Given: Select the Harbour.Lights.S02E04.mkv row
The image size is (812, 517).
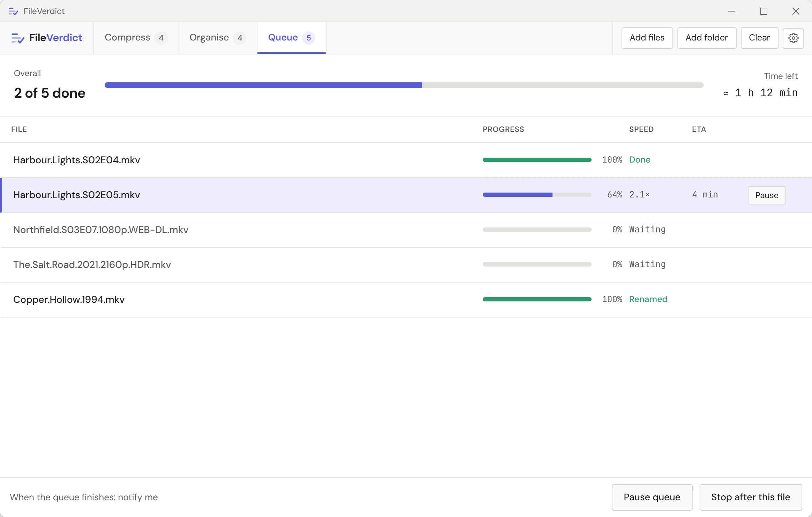Looking at the screenshot, I should [406, 160].
